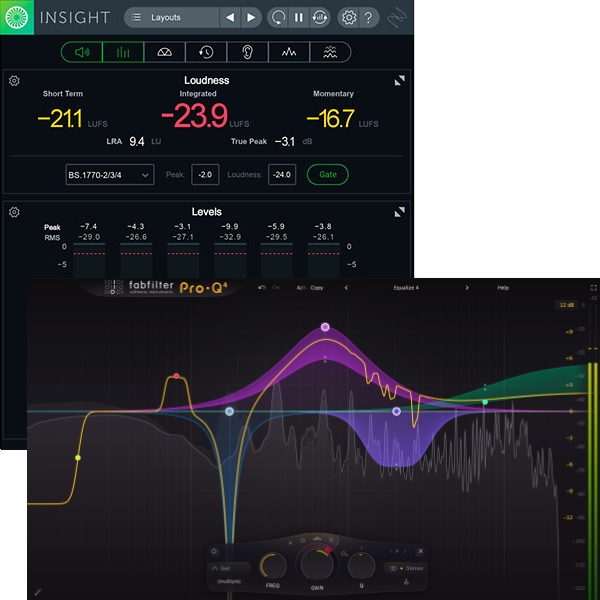Select previous band with small left chevron

coord(391,551)
